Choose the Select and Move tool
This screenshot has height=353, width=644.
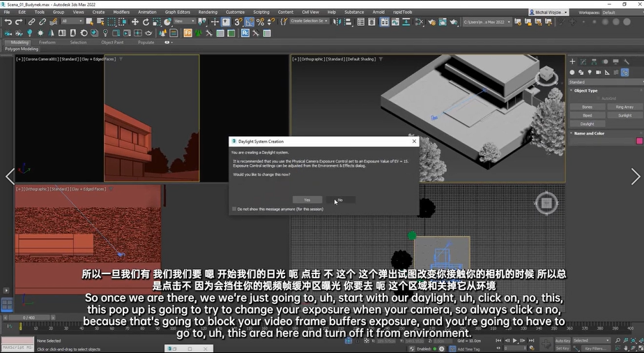[x=135, y=22]
